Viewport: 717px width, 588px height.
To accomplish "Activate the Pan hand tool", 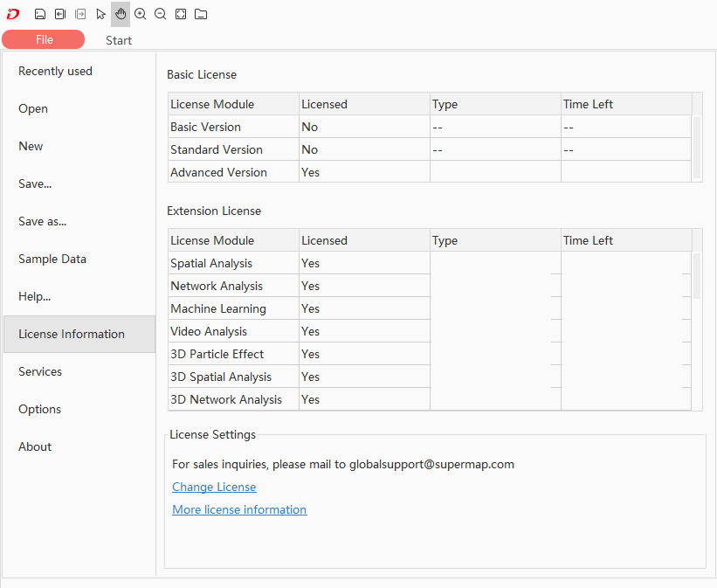I will (x=121, y=14).
